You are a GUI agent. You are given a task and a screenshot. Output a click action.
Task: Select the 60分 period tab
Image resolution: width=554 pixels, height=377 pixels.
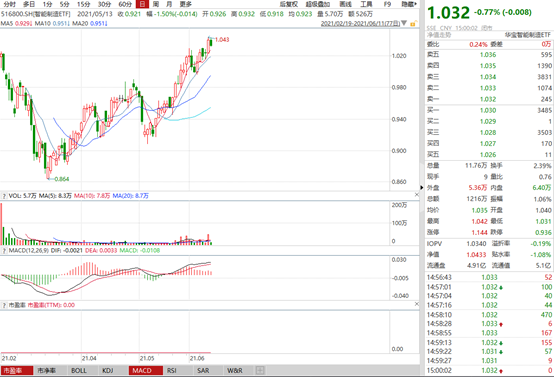pyautogui.click(x=125, y=4)
